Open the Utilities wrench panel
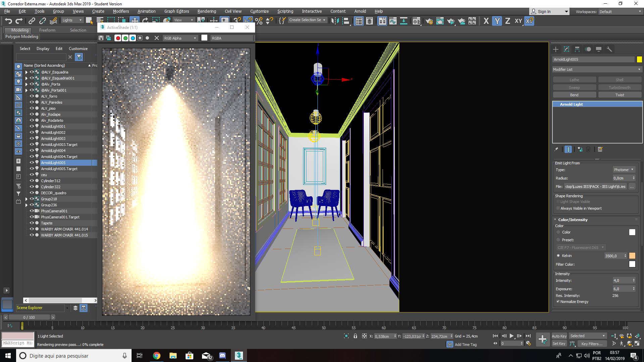This screenshot has height=362, width=644. coord(609,49)
